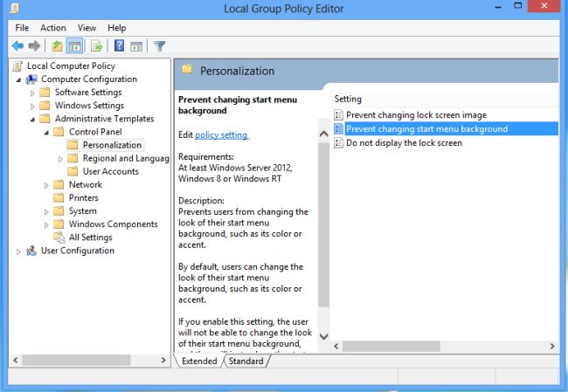Click the Filter funnel toolbar icon
This screenshot has height=392, width=568.
pos(159,46)
